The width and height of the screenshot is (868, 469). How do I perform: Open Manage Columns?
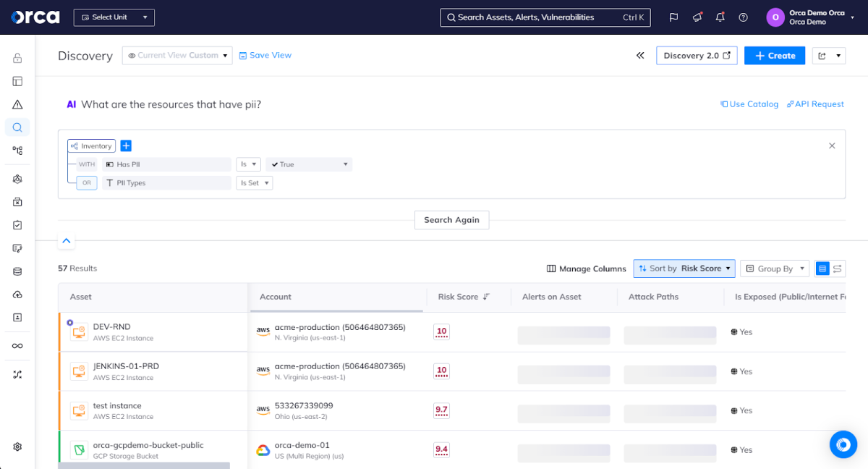tap(587, 269)
